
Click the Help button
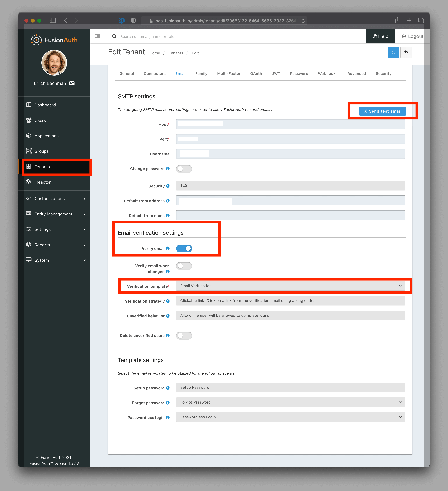pos(380,36)
